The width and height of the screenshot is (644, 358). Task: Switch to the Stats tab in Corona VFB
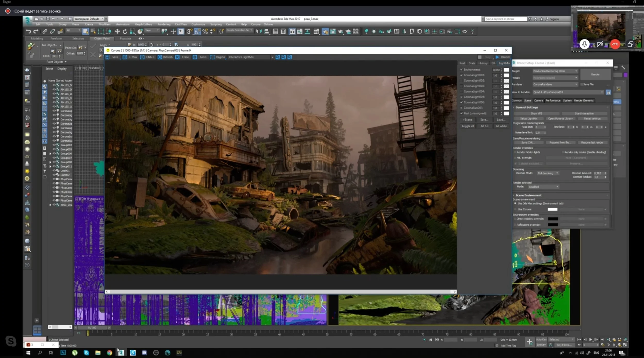pos(472,63)
